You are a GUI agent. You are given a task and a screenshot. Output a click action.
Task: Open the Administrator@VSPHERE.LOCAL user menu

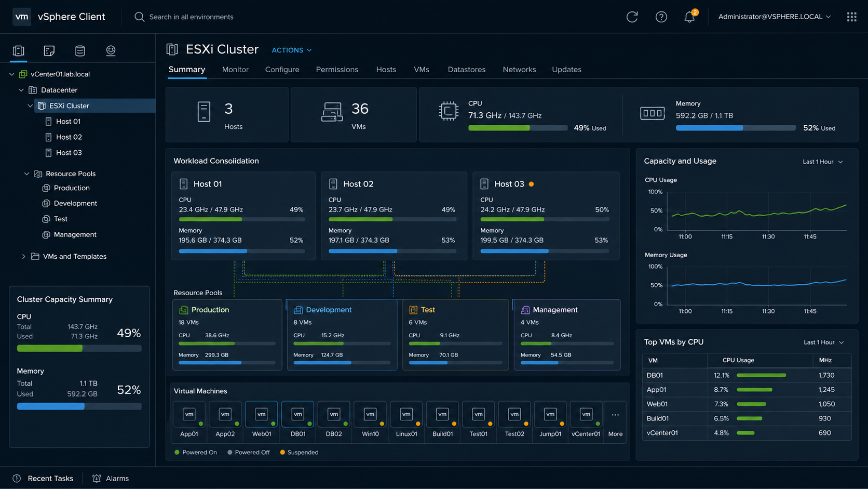[x=775, y=17]
